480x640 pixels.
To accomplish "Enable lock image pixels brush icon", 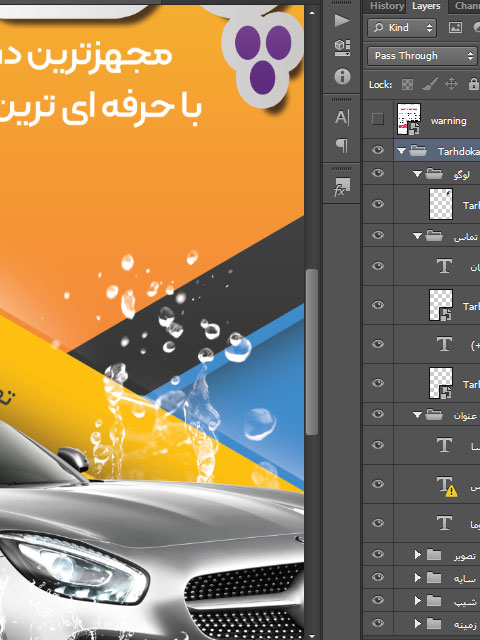I will 430,84.
